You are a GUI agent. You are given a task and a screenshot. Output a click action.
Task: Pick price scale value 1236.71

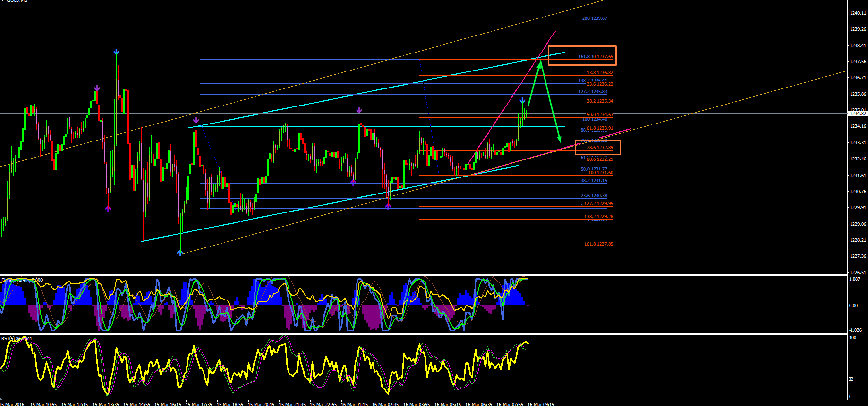pyautogui.click(x=858, y=78)
